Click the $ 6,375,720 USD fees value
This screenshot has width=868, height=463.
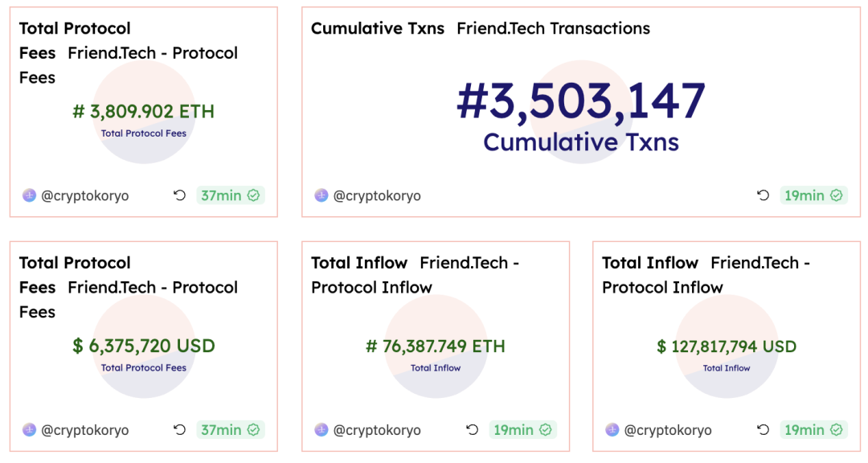pos(144,346)
